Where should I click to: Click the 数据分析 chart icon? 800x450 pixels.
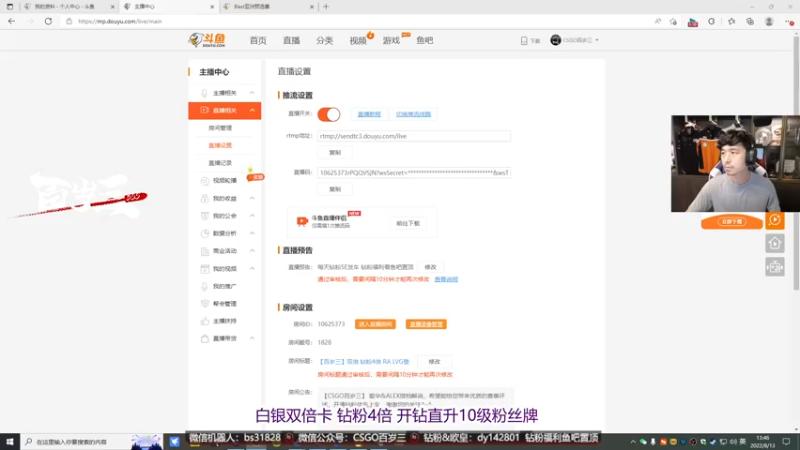tap(205, 233)
